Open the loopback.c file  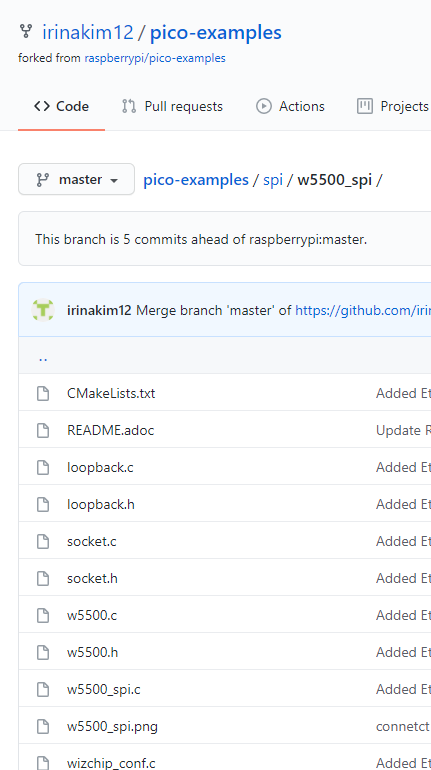click(100, 467)
